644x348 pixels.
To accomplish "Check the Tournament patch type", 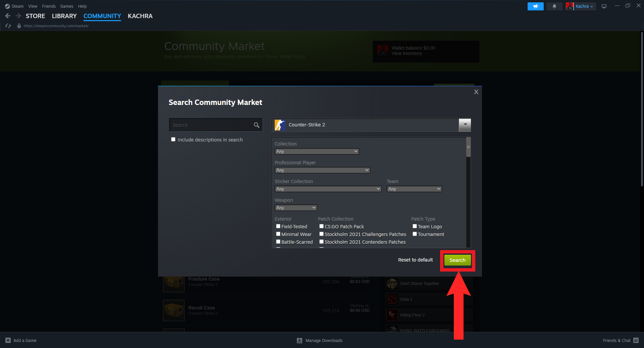I will tap(415, 234).
